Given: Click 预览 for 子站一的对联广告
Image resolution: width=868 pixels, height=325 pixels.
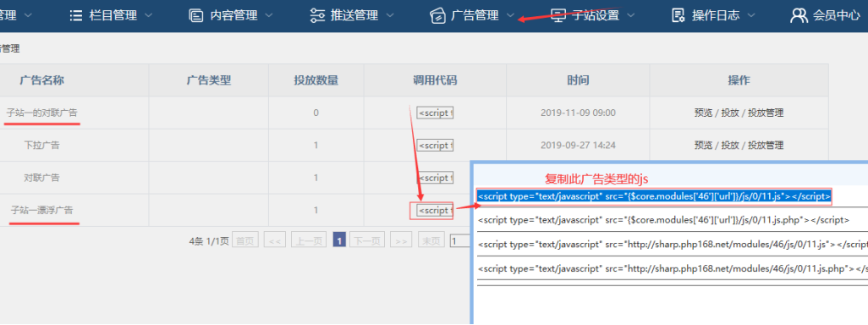Looking at the screenshot, I should click(x=703, y=113).
